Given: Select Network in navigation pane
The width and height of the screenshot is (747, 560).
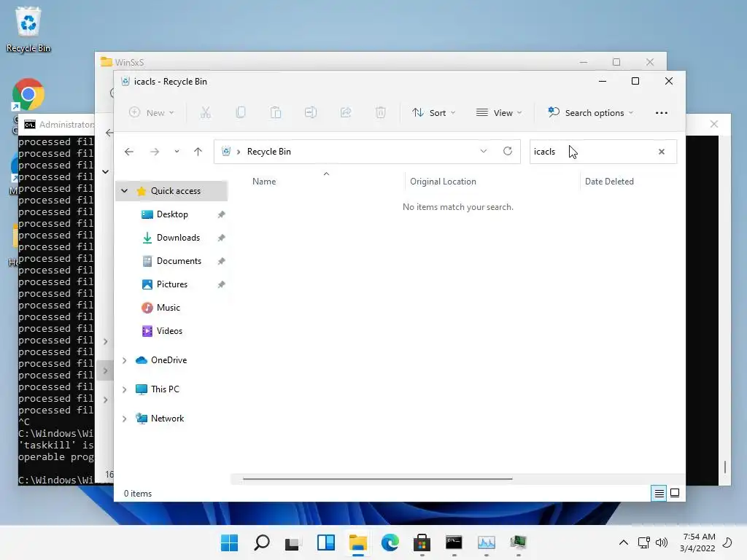Looking at the screenshot, I should pos(167,418).
